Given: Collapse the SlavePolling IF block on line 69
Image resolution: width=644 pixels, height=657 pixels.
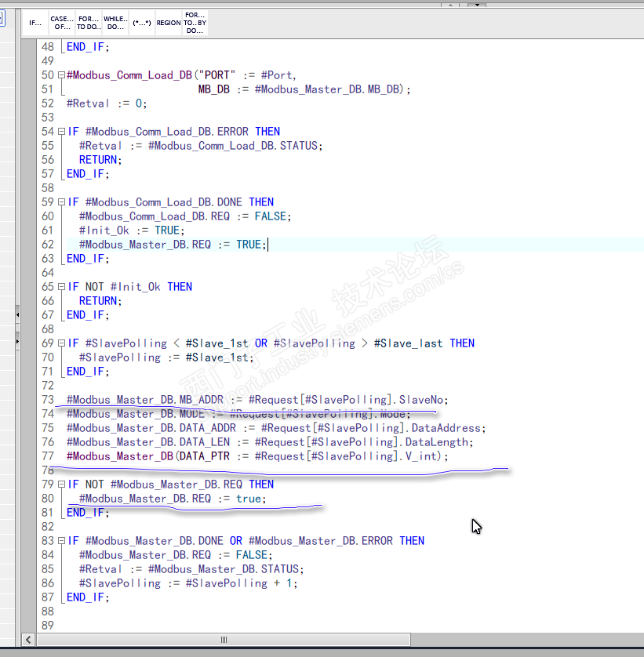Looking at the screenshot, I should tap(61, 343).
